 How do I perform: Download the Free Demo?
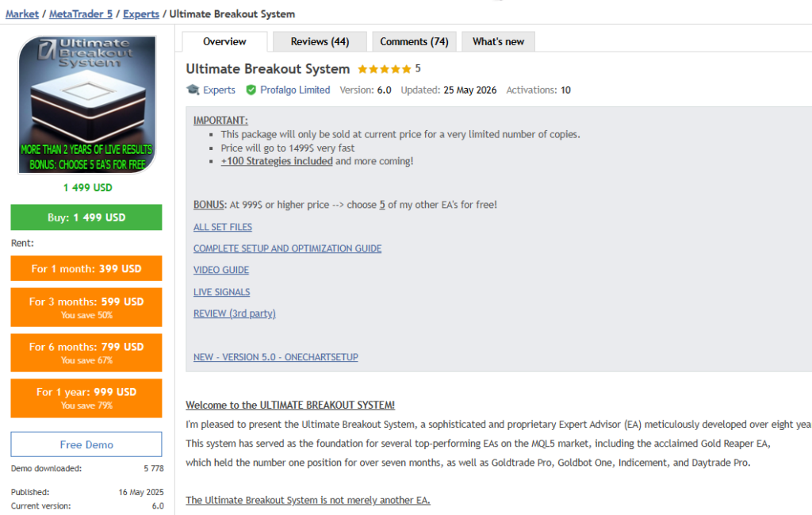(x=86, y=444)
